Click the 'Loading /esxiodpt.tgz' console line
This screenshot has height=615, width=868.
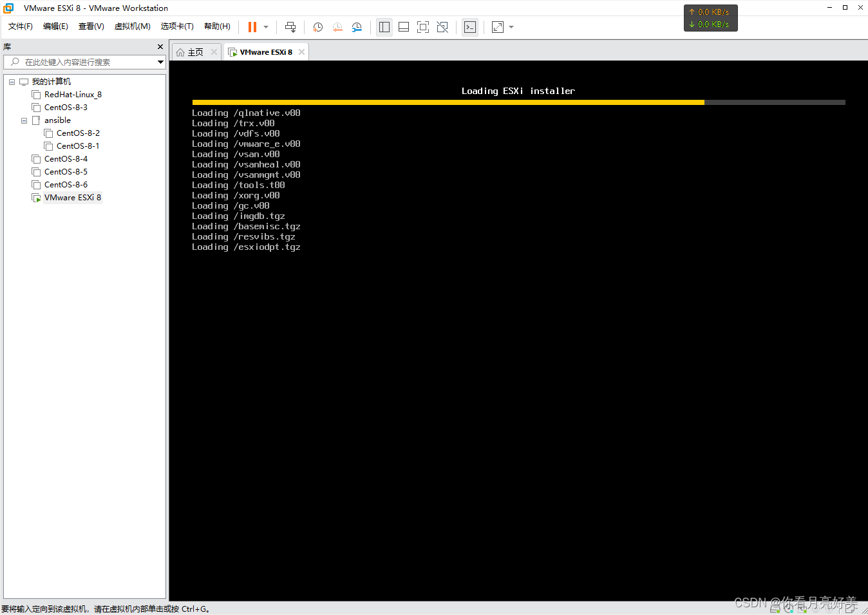tap(246, 247)
